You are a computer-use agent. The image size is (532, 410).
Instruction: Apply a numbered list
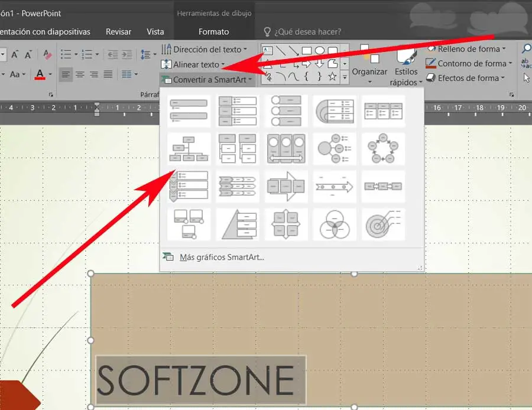click(x=87, y=54)
